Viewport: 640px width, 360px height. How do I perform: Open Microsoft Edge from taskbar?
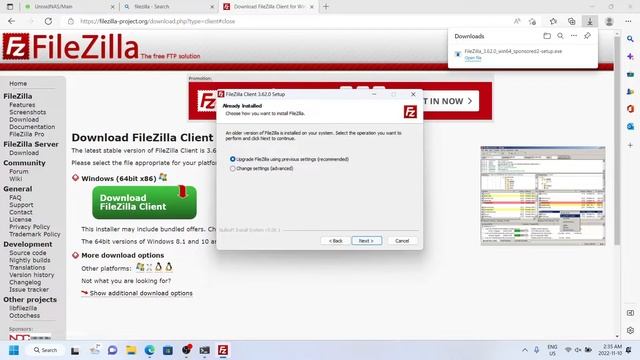coord(149,350)
